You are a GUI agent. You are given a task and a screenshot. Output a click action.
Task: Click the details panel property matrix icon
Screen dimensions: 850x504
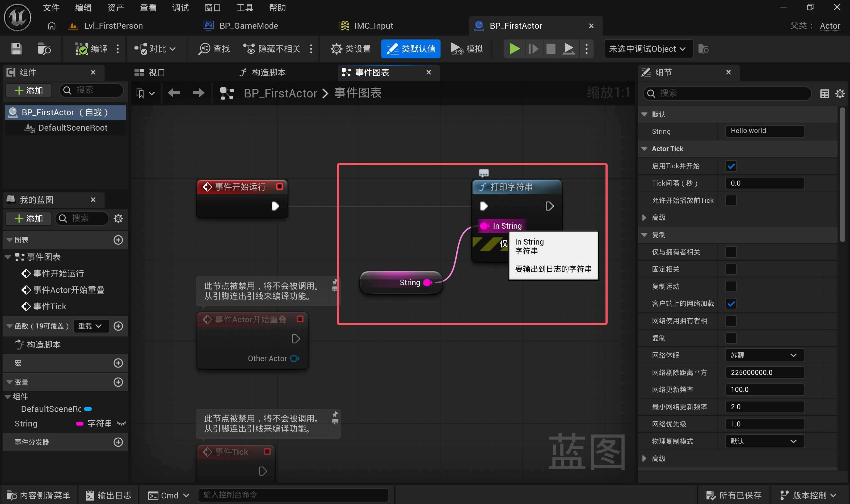[824, 93]
